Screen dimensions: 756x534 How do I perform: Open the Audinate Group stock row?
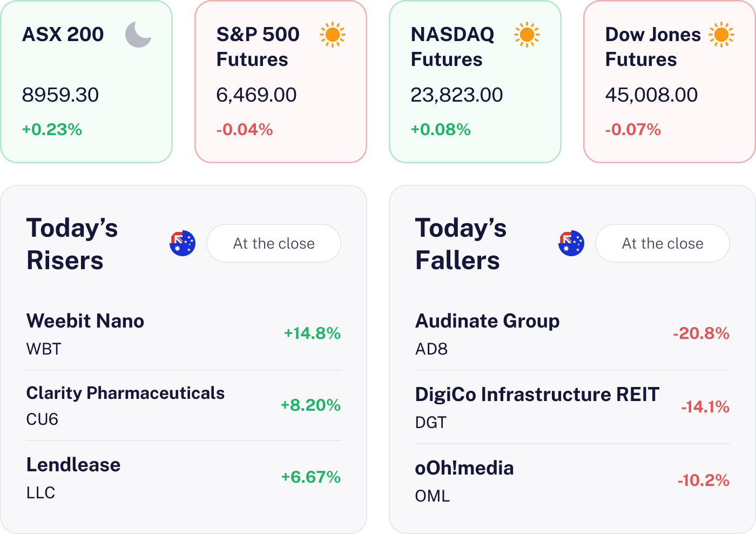point(572,334)
